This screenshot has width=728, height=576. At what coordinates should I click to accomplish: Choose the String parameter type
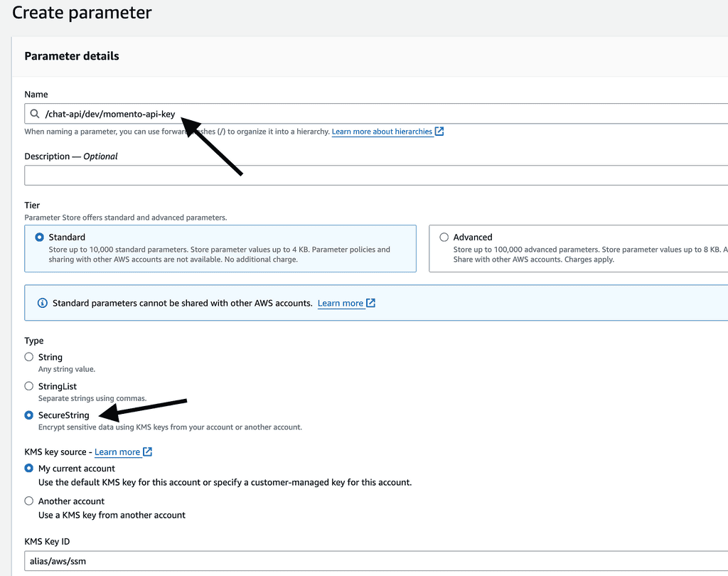coord(29,357)
